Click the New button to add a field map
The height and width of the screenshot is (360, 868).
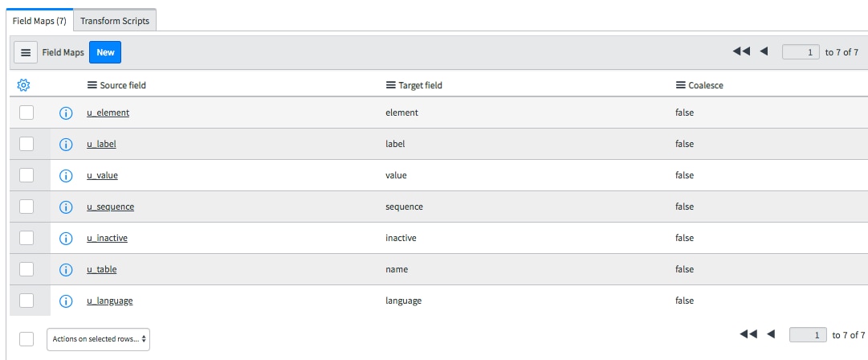coord(105,52)
